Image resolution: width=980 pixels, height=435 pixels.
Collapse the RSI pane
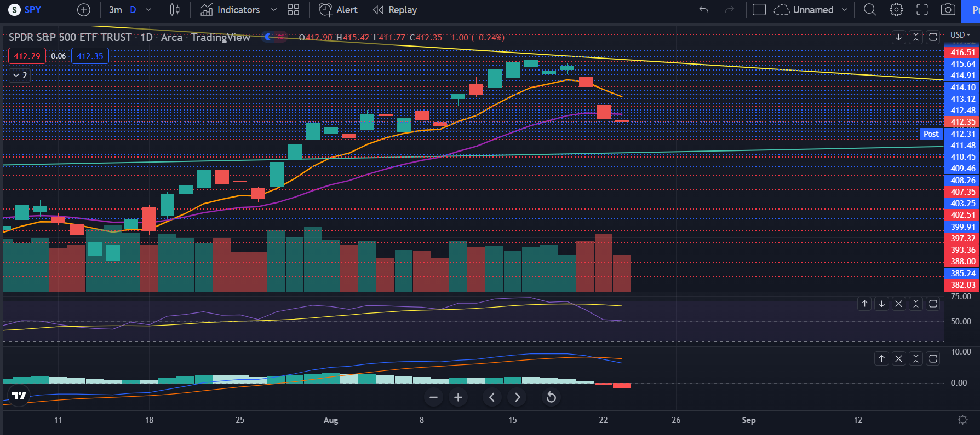point(916,304)
